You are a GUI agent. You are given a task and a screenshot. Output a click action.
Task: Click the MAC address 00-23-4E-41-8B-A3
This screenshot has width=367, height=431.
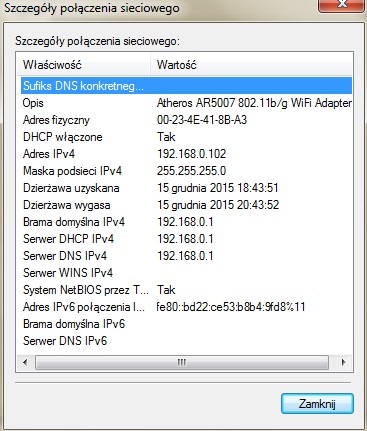202,120
